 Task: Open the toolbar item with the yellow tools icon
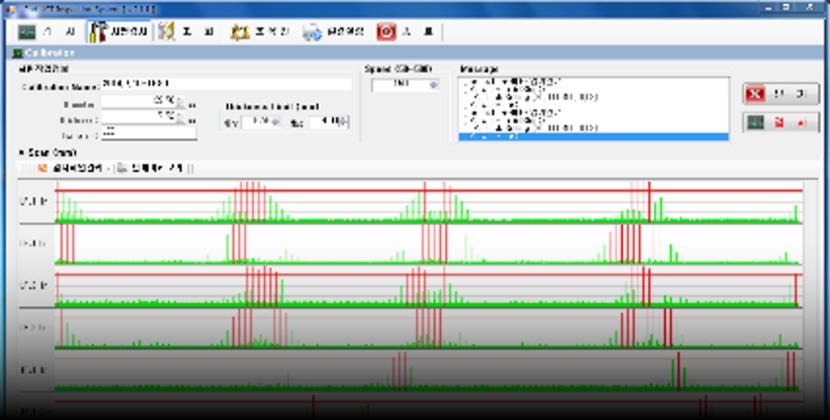260,32
